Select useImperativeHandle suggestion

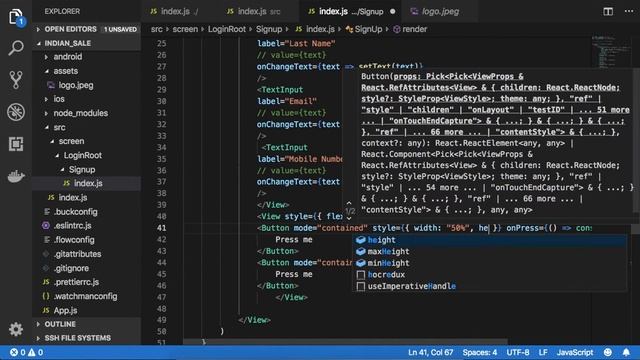(490, 286)
